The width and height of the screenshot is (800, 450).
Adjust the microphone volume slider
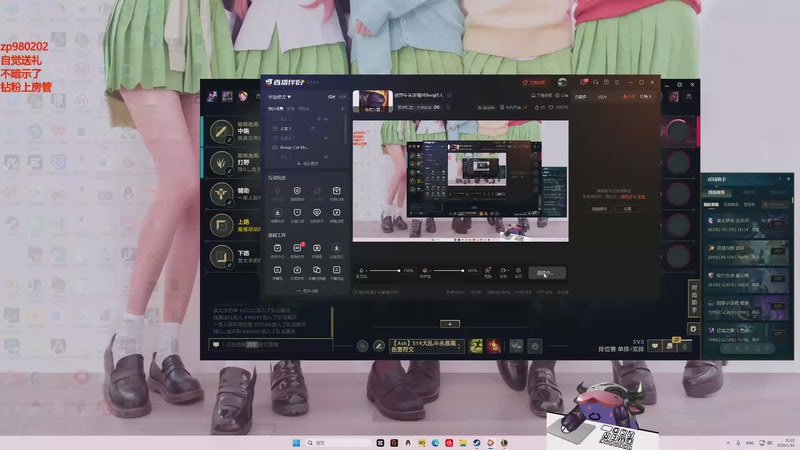click(x=385, y=270)
